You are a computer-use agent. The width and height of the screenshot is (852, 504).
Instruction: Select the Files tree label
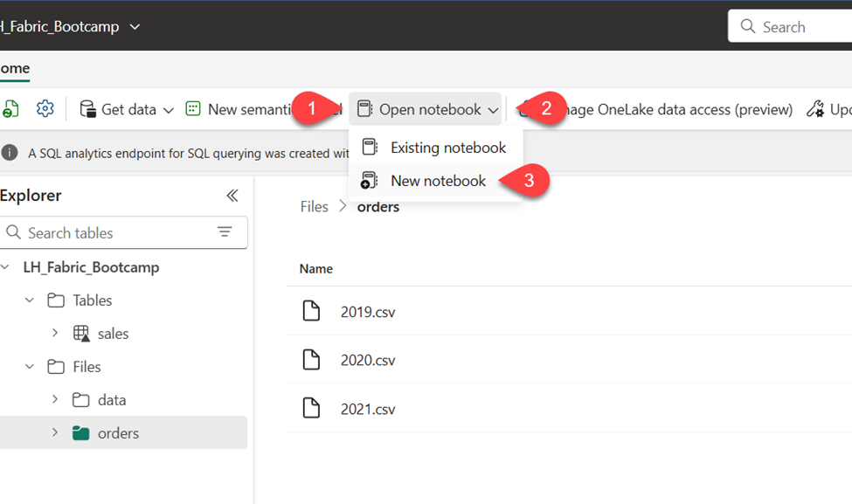pyautogui.click(x=87, y=367)
